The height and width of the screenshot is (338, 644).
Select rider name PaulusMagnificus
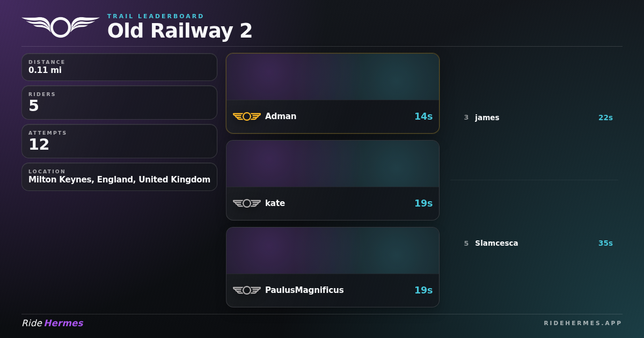[304, 290]
